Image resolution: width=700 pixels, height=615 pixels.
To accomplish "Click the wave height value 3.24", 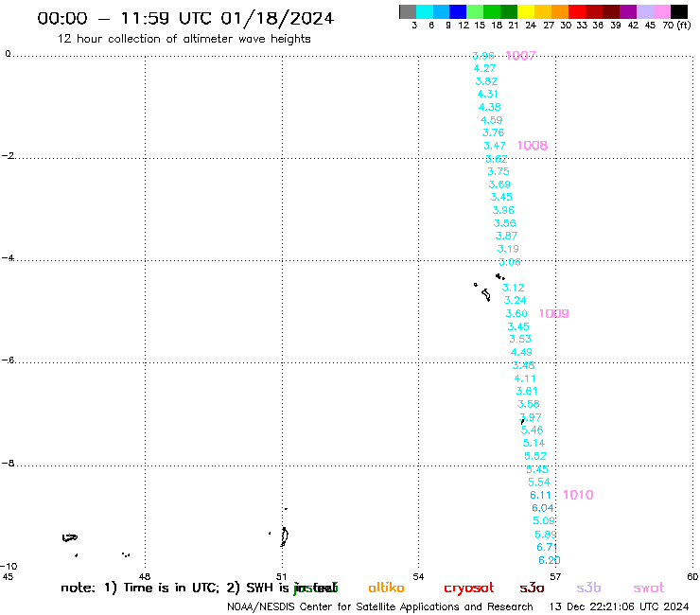I will [516, 300].
